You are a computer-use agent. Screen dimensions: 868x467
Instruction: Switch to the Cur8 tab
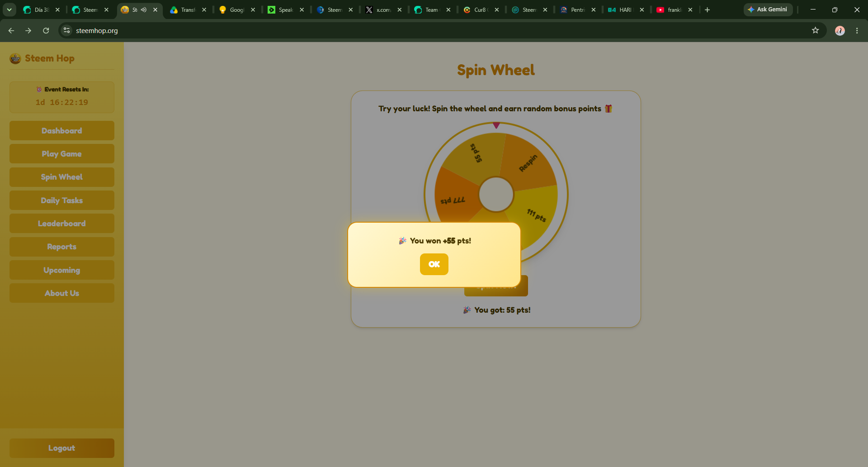pos(481,10)
